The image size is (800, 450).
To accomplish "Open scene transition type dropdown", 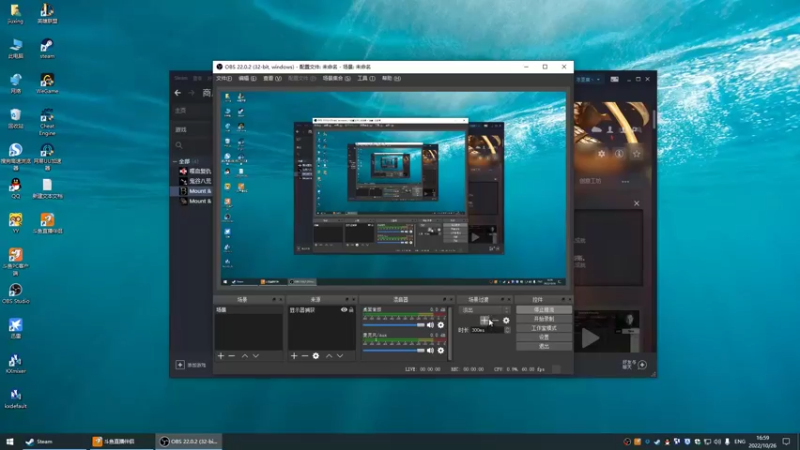I will pyautogui.click(x=484, y=310).
